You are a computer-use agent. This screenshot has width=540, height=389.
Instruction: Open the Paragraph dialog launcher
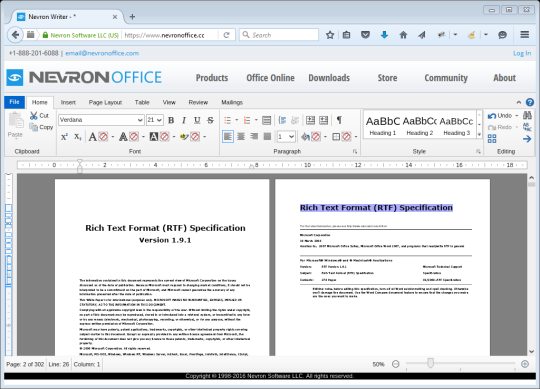point(355,151)
